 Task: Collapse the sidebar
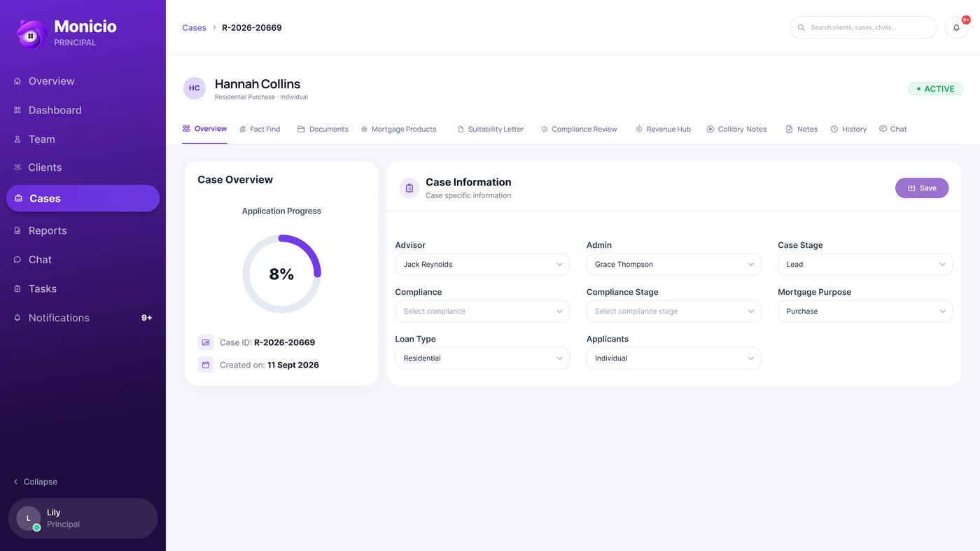coord(36,482)
